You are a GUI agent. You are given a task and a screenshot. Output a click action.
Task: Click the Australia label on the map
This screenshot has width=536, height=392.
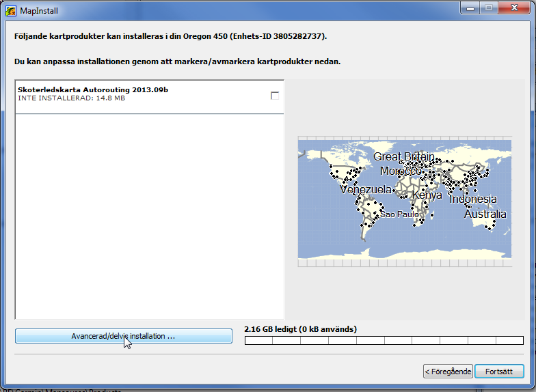click(x=485, y=214)
